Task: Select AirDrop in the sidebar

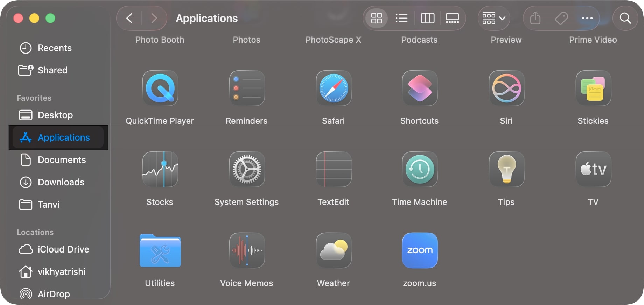Action: pyautogui.click(x=58, y=294)
